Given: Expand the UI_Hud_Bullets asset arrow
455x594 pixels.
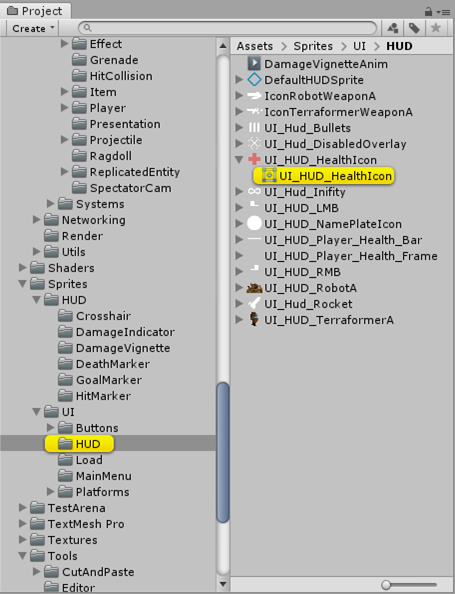Looking at the screenshot, I should (239, 128).
